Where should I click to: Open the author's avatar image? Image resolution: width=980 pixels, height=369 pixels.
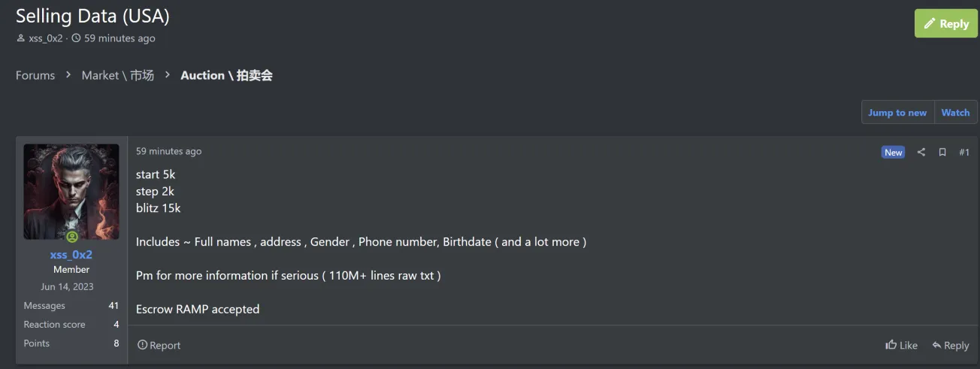71,191
